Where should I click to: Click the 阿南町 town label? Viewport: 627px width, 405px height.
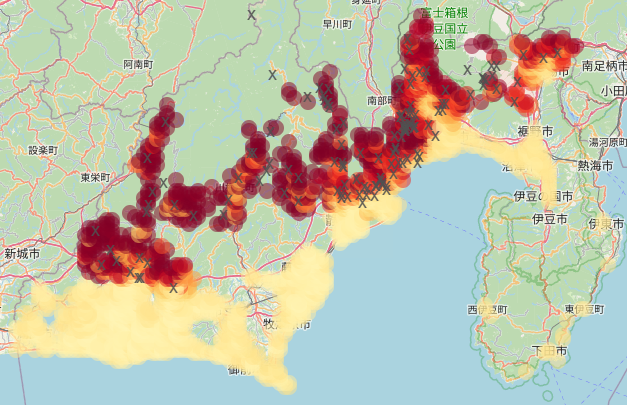pyautogui.click(x=138, y=63)
